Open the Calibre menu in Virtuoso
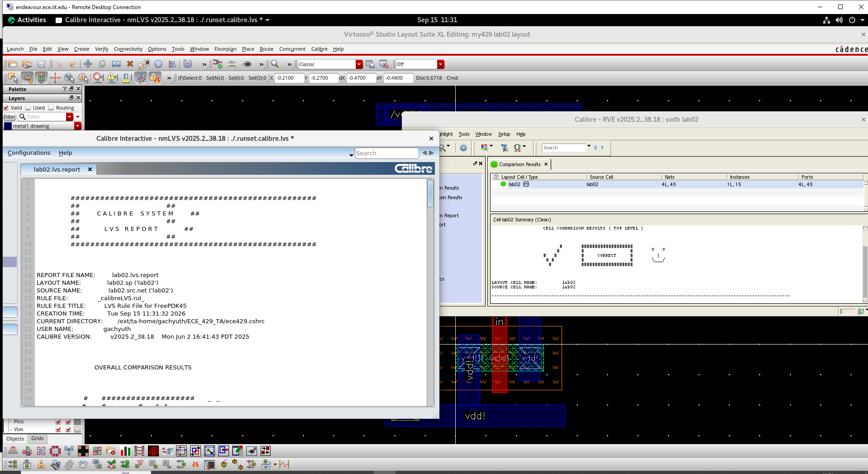The image size is (868, 474). click(x=320, y=49)
